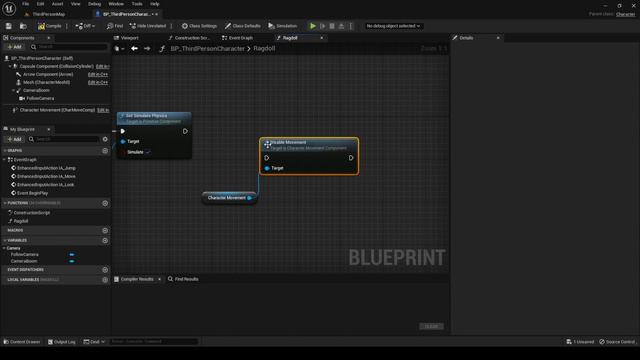Navigate back with the left arrow
This screenshot has height=360, width=640.
[134, 49]
